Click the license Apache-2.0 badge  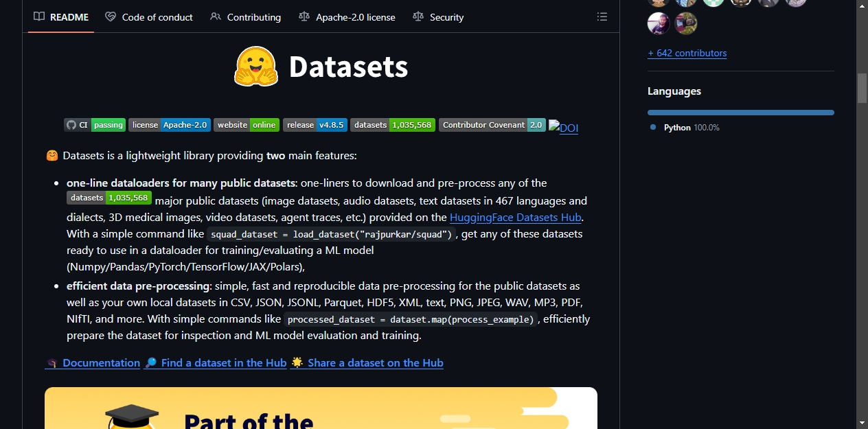[x=170, y=125]
